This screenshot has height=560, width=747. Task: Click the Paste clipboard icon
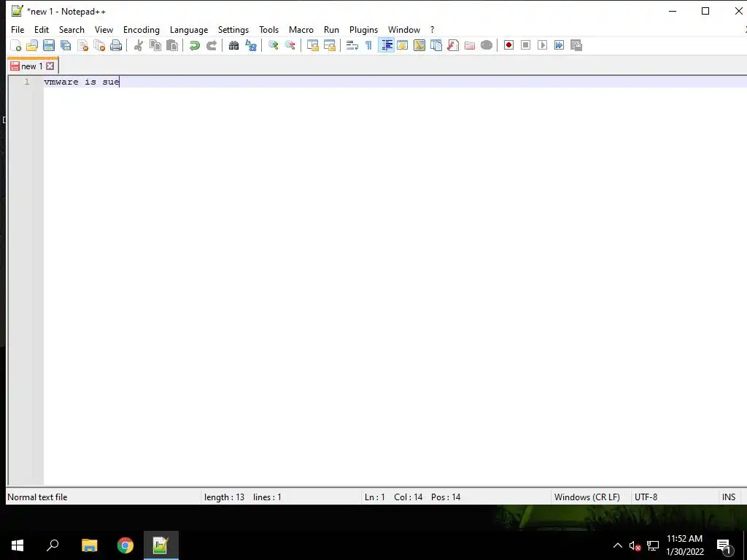click(172, 45)
